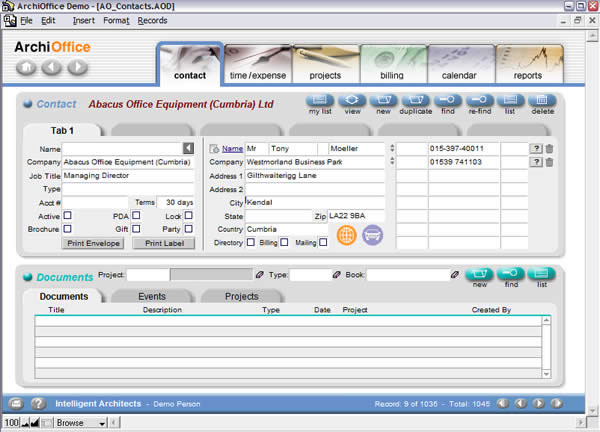Duplicate the current contact

click(x=416, y=101)
